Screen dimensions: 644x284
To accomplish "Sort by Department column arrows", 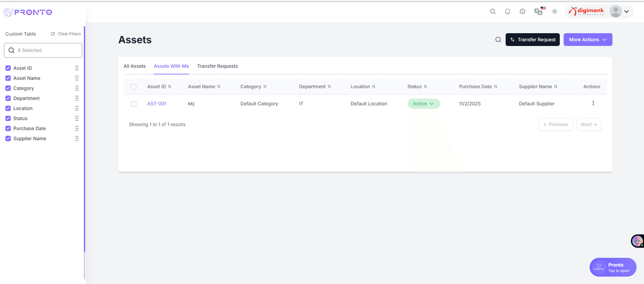I will pyautogui.click(x=330, y=87).
